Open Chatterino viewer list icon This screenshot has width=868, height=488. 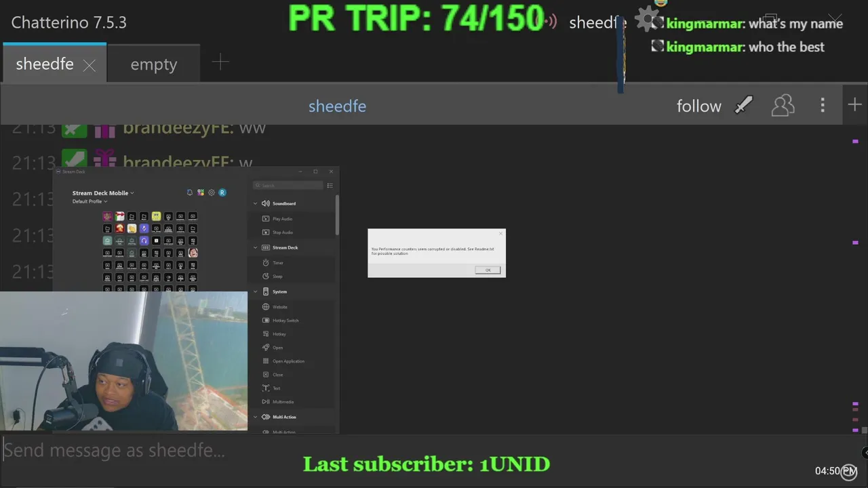click(x=783, y=105)
